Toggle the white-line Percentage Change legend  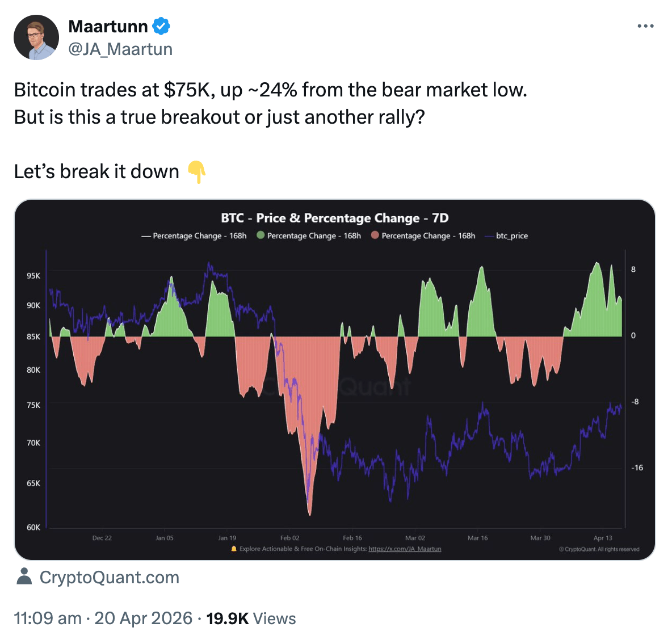tap(194, 235)
